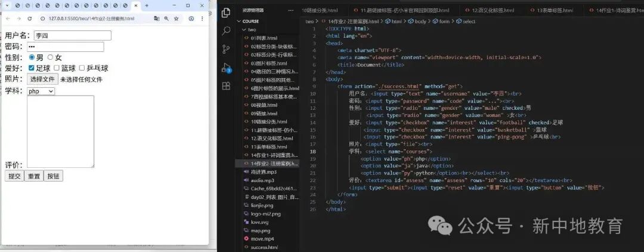This screenshot has width=644, height=252.
Task: Click the zoom magnifier icon in address bar
Action: [x=166, y=19]
